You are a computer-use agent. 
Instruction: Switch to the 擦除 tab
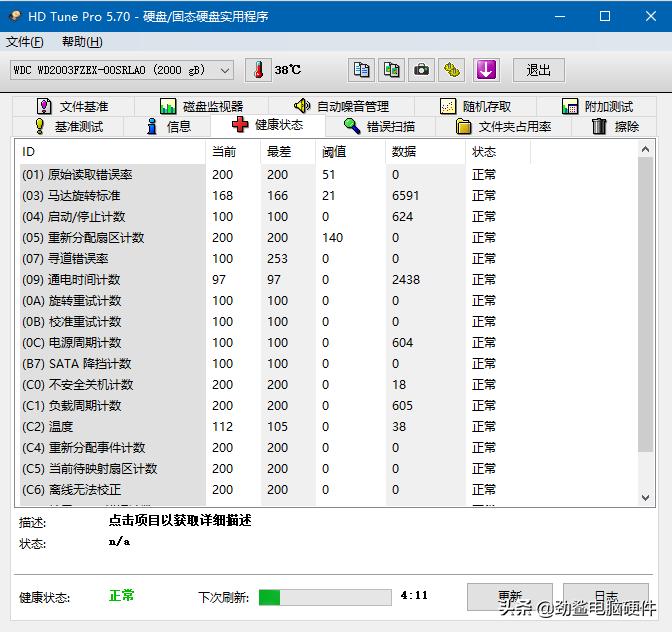pyautogui.click(x=615, y=127)
